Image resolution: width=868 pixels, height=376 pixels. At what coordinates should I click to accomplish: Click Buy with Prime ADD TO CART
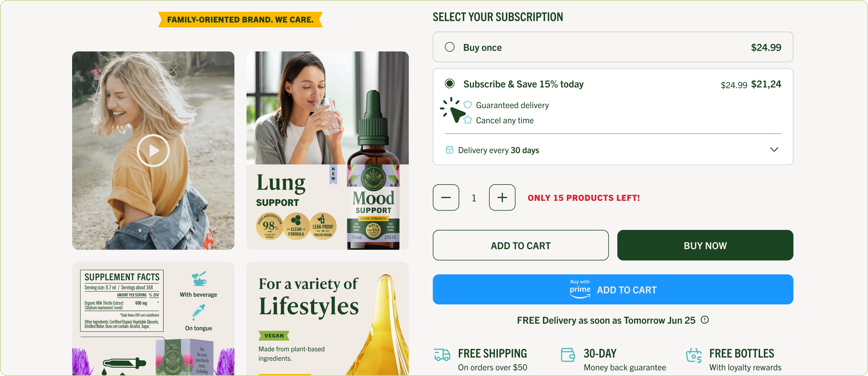613,289
